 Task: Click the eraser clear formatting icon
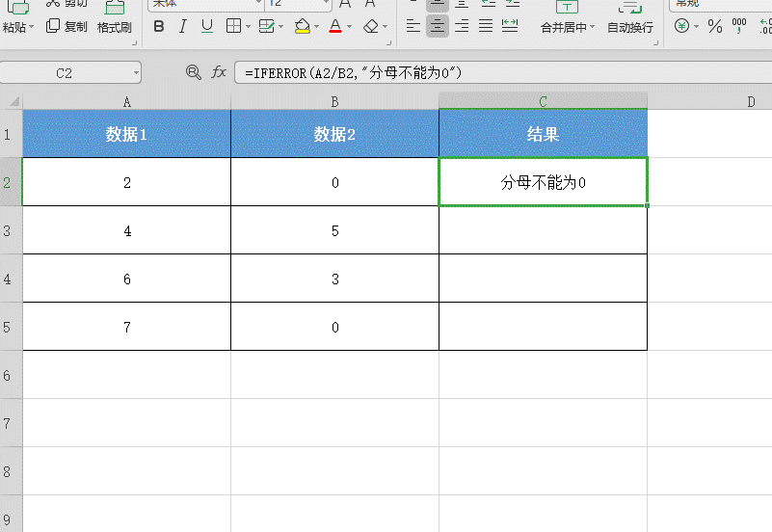[371, 26]
